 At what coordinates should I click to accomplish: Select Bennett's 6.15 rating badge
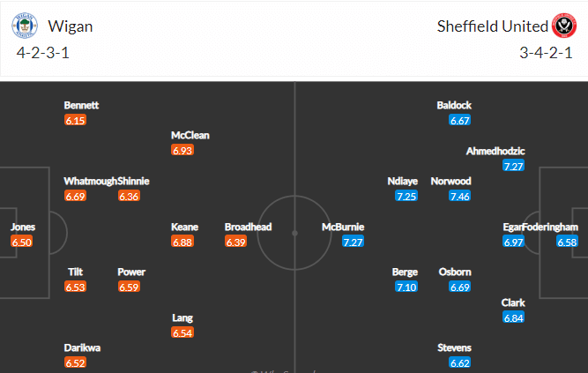click(76, 121)
